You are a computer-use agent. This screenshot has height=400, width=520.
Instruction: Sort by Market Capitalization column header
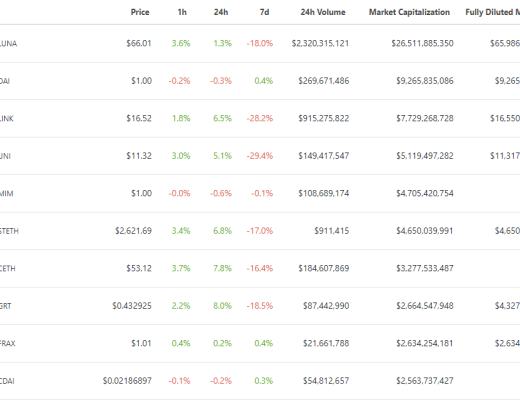pyautogui.click(x=409, y=12)
